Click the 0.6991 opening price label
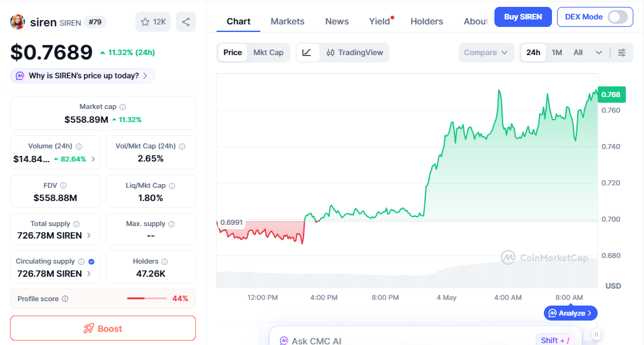This screenshot has height=345, width=644. tap(231, 223)
